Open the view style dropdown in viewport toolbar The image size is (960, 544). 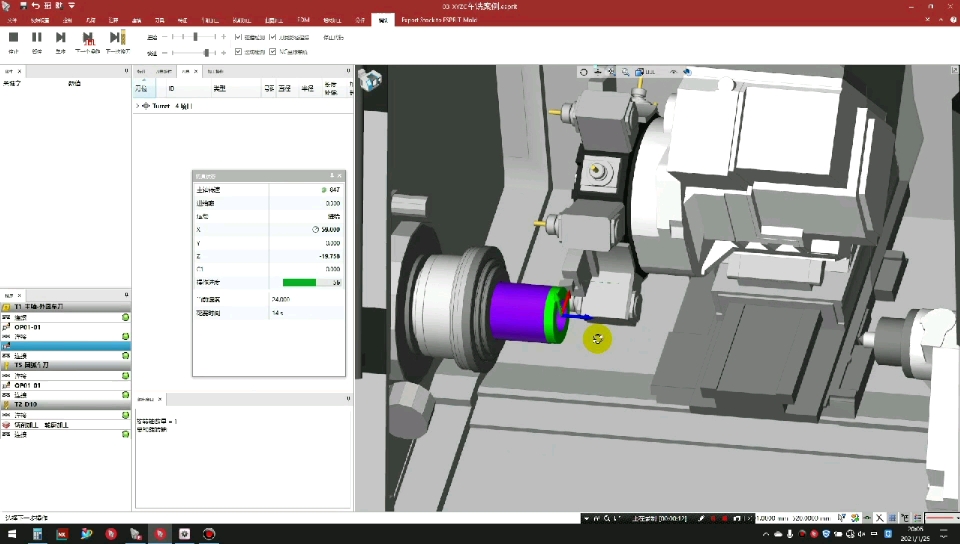tap(644, 72)
